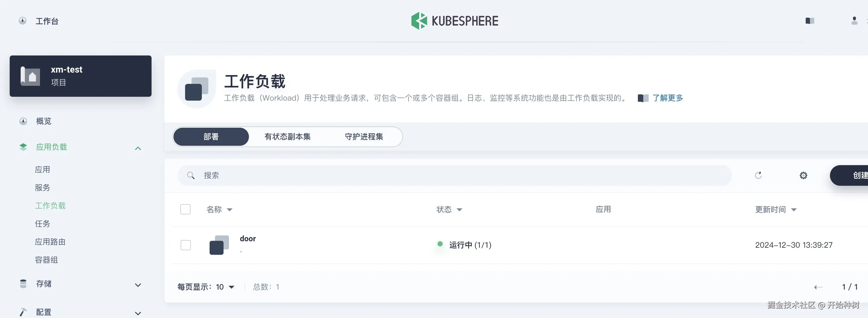The image size is (868, 318).
Task: Expand the 存储 sidebar section
Action: coord(138,285)
